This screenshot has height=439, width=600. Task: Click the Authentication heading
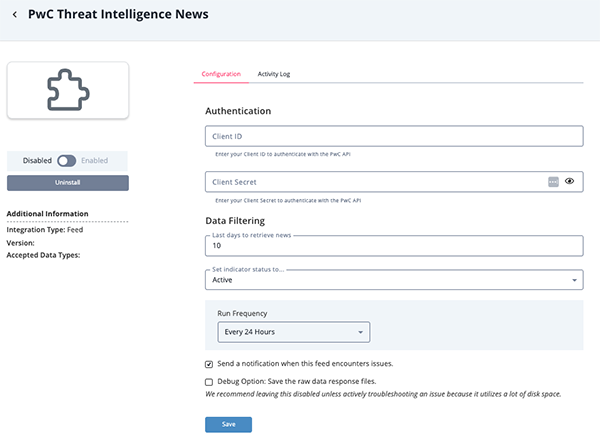[238, 111]
